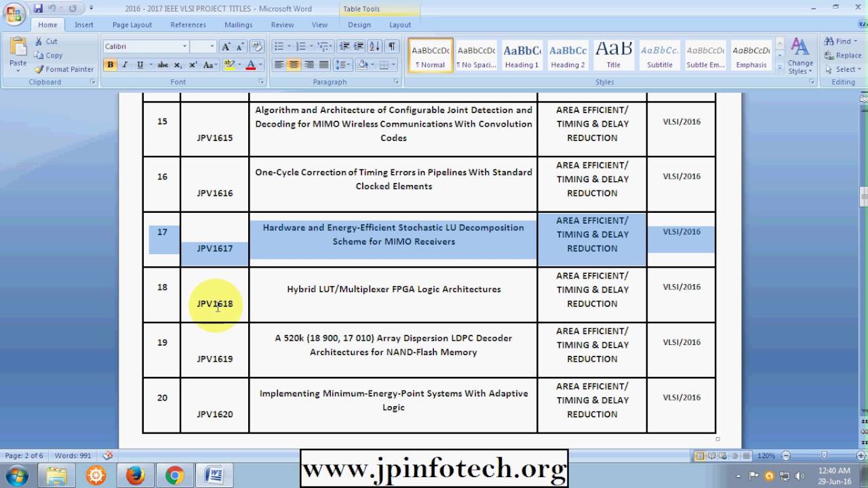The width and height of the screenshot is (868, 488).
Task: Toggle show paragraph marks
Action: click(391, 46)
